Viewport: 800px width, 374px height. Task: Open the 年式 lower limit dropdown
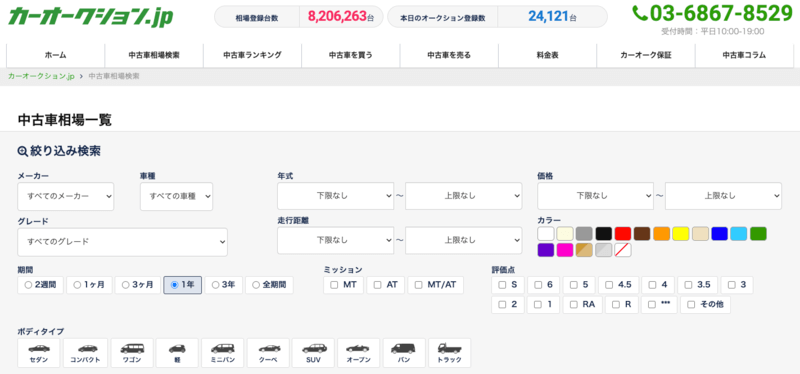336,196
